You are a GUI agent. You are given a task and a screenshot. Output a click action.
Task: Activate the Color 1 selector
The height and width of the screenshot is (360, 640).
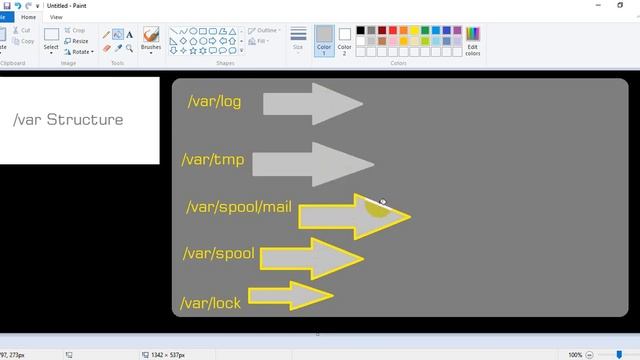point(324,40)
